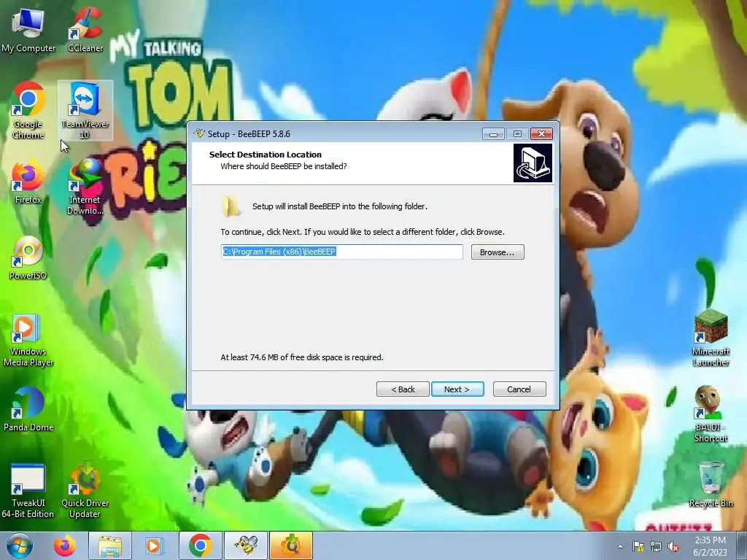Click the setup wizard computer image
Screen dimensions: 747x560
(533, 163)
